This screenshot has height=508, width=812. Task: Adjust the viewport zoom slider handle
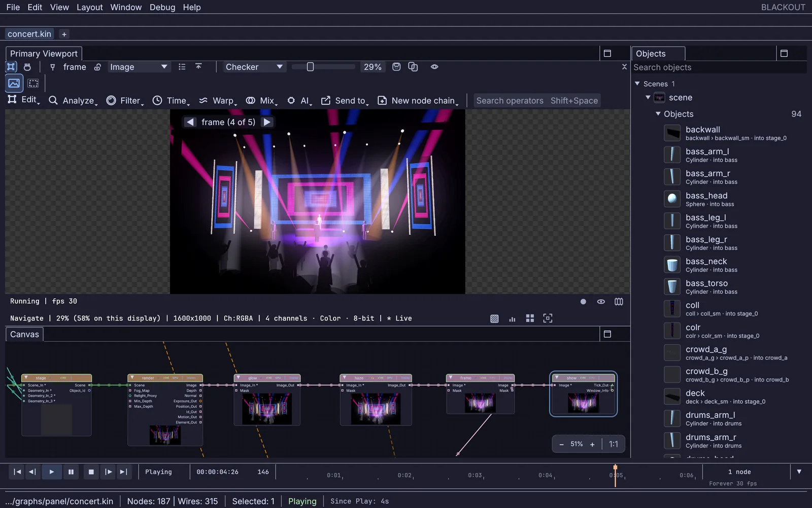[310, 67]
